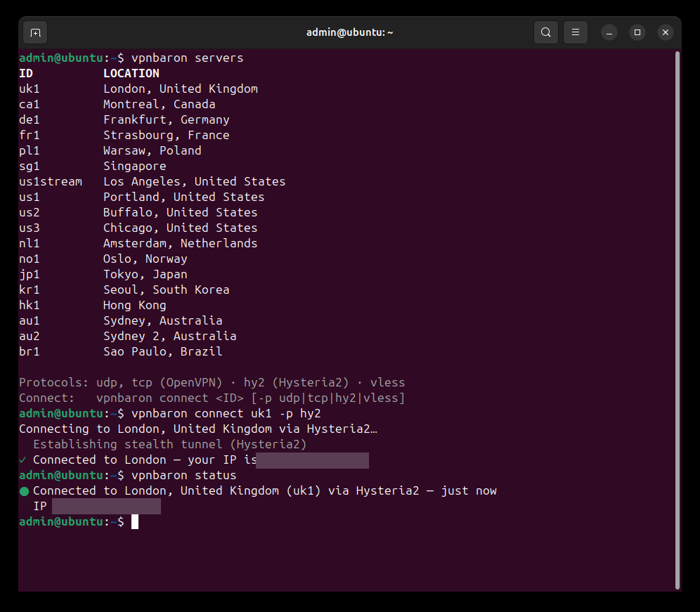Click 'Warsaw, Poland' location
This screenshot has width=700, height=612.
pyautogui.click(x=153, y=151)
